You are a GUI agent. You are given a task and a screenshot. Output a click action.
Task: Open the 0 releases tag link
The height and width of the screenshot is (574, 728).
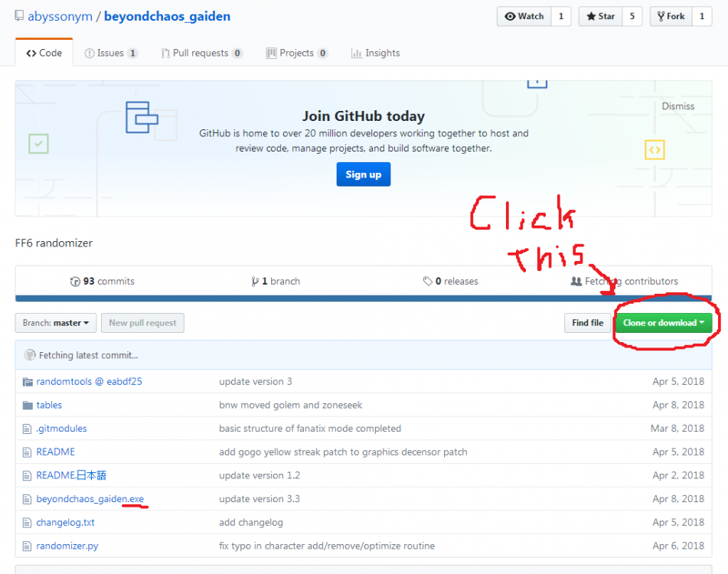tap(450, 281)
